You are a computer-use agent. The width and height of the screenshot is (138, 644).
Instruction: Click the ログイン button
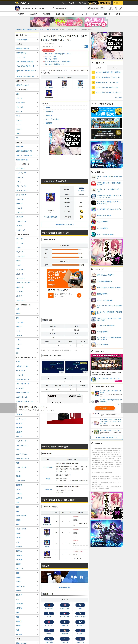(x=117, y=3)
